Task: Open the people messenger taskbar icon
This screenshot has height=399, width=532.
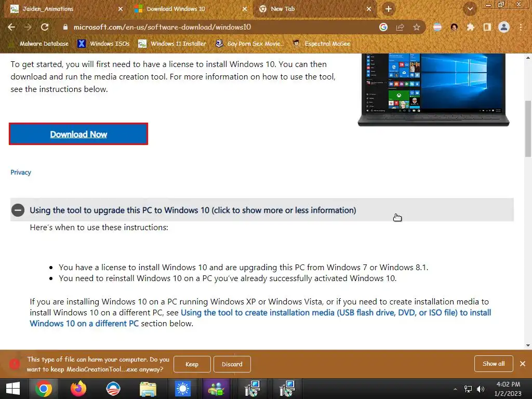Action: pyautogui.click(x=217, y=389)
